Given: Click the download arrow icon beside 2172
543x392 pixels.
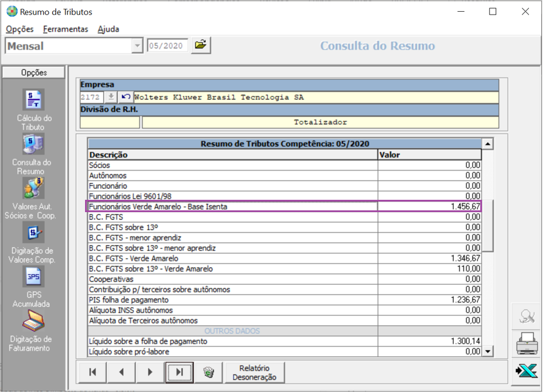Looking at the screenshot, I should [111, 97].
